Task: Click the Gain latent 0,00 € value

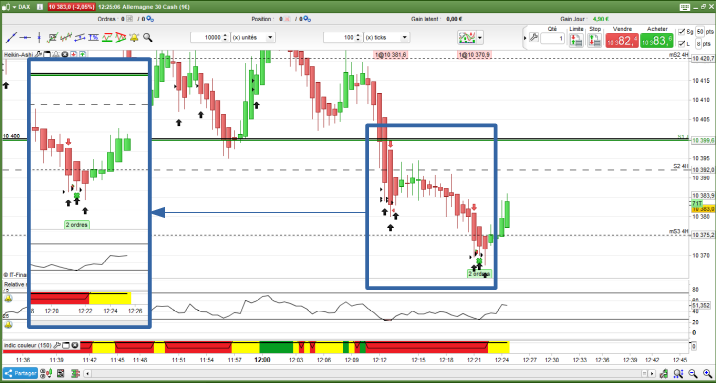Action: tap(454, 19)
